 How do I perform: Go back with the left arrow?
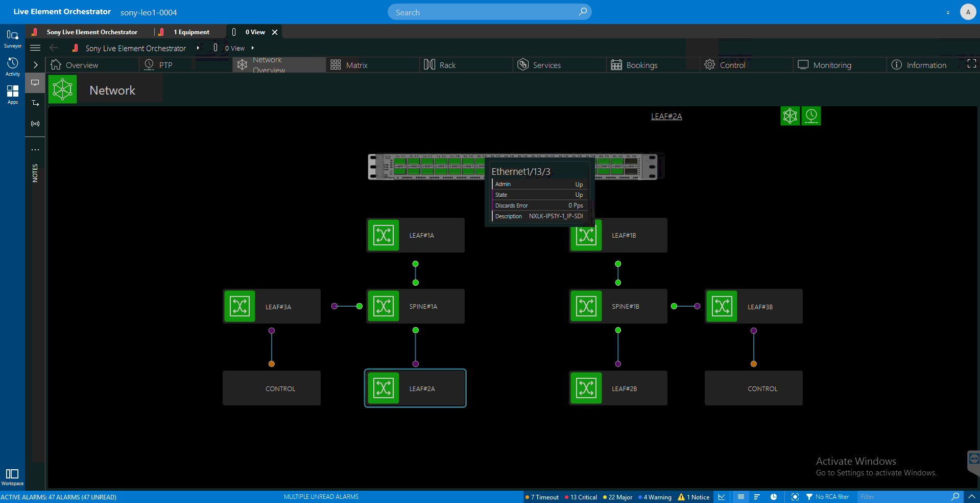pyautogui.click(x=54, y=48)
